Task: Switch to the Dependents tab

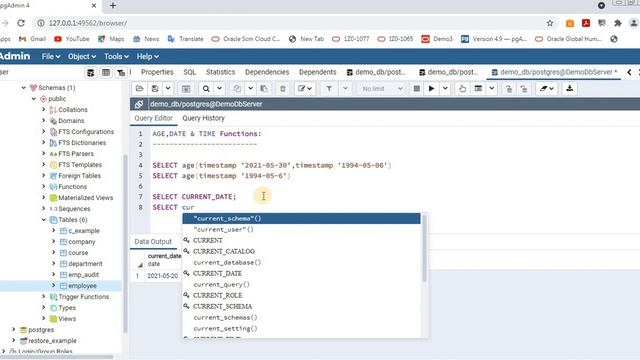Action: pos(318,72)
